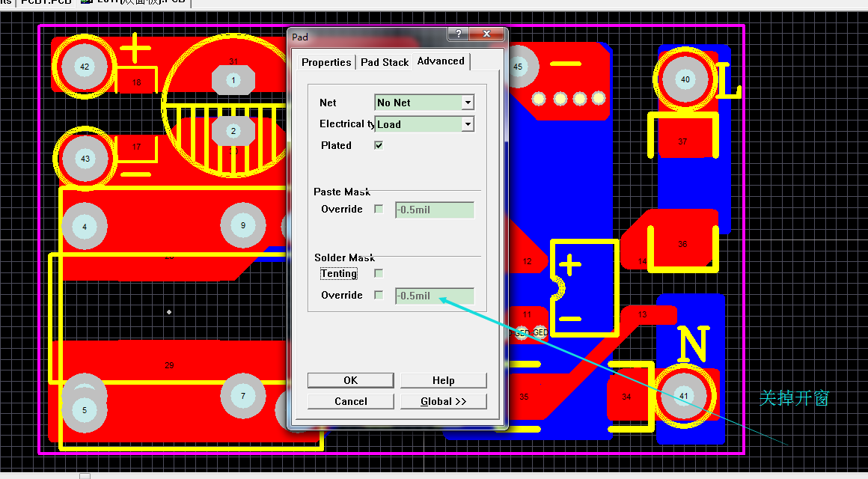Enable the Tenting checkbox
This screenshot has height=479, width=868.
pyautogui.click(x=379, y=273)
